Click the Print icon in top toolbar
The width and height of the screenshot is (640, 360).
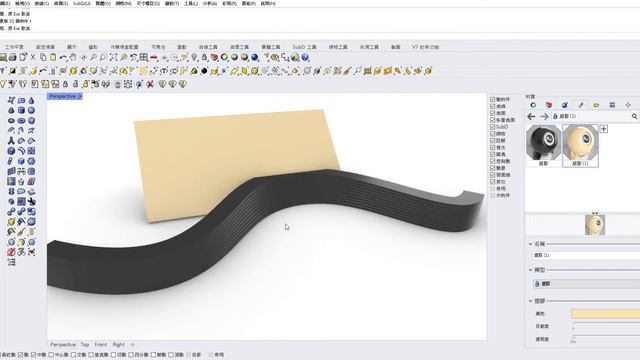tap(13, 58)
